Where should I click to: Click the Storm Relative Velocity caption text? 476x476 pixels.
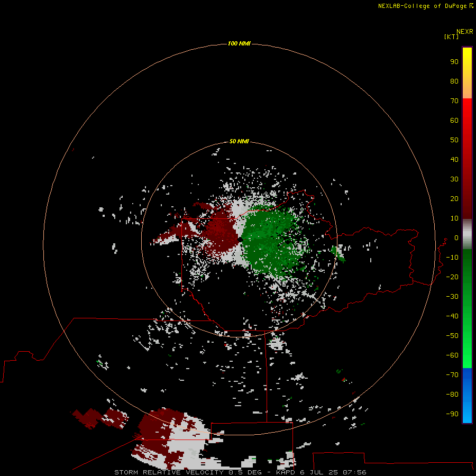point(240,472)
